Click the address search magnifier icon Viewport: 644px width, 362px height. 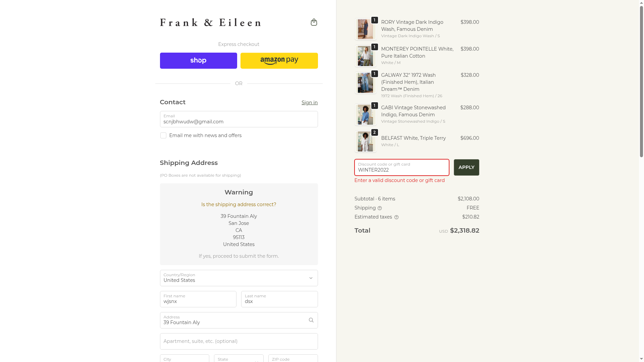(x=311, y=320)
